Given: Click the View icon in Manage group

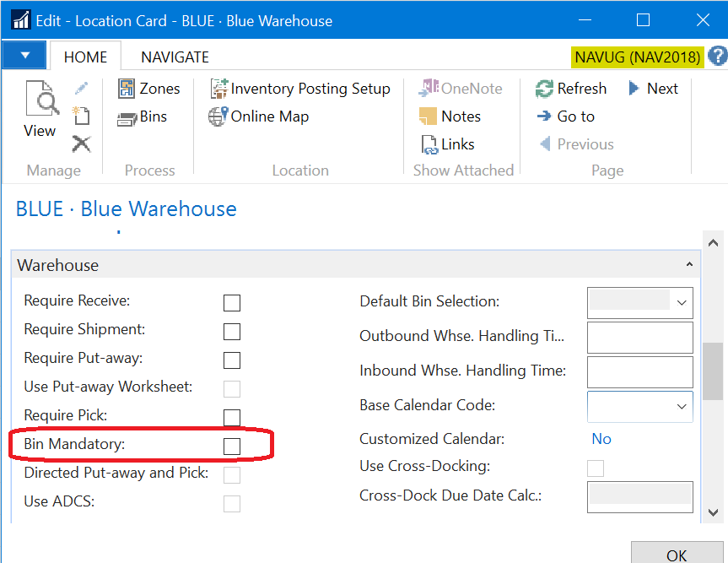Looking at the screenshot, I should click(x=40, y=110).
